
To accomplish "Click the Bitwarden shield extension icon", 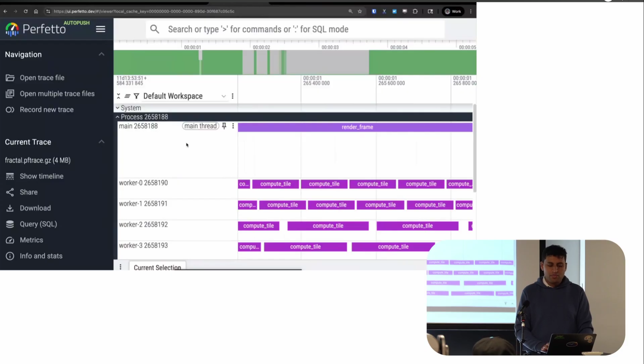I will click(374, 11).
